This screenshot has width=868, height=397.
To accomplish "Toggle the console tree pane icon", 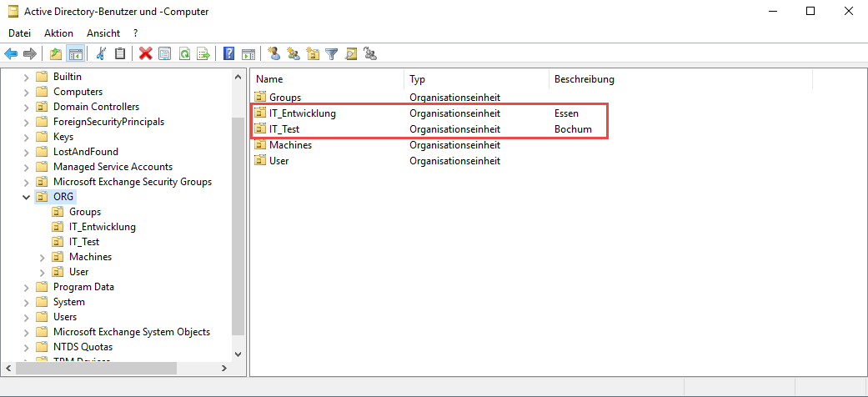I will coord(76,54).
